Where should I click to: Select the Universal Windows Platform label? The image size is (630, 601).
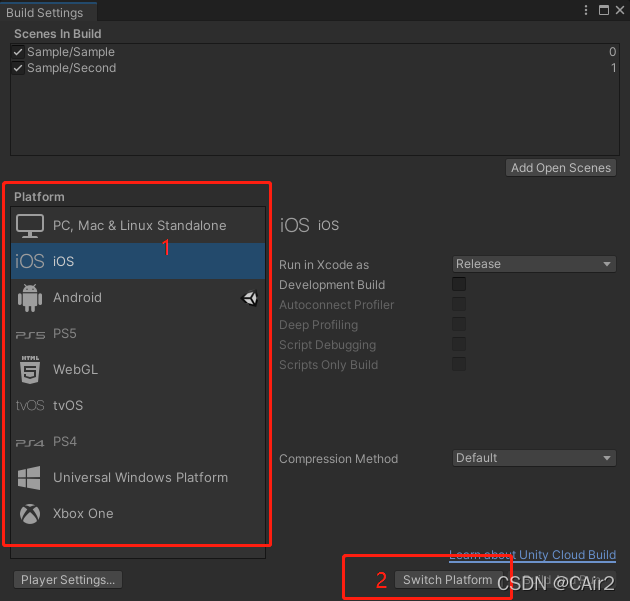point(141,478)
